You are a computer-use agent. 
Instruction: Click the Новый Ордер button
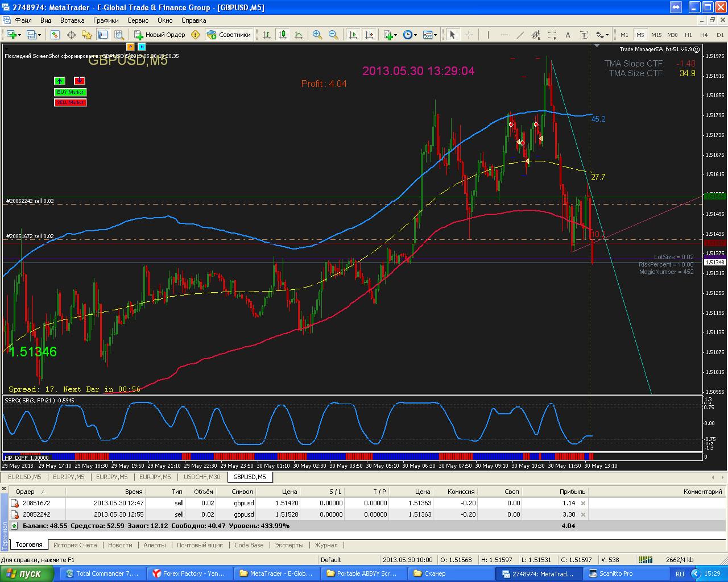[x=159, y=35]
